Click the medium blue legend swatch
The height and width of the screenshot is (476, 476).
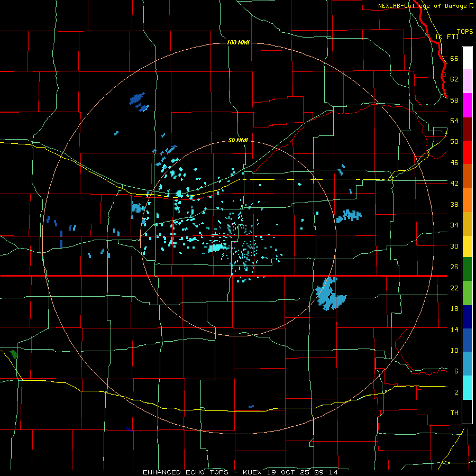click(467, 340)
